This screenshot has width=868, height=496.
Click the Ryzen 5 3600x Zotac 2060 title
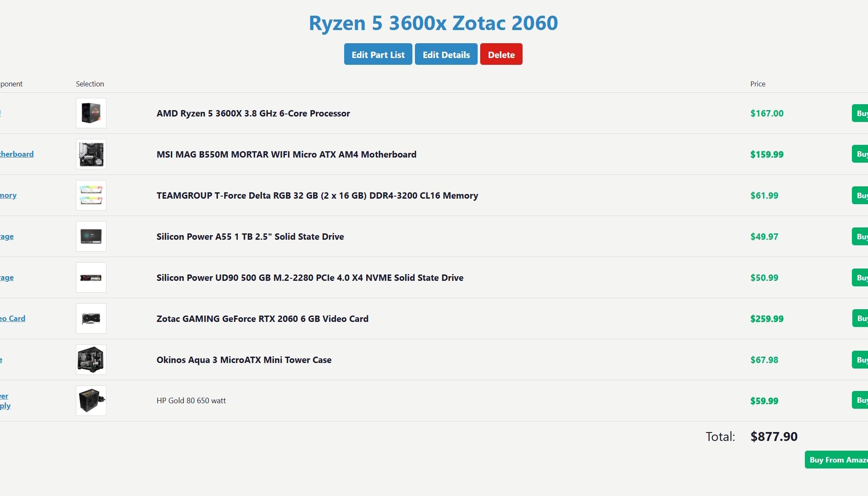pyautogui.click(x=433, y=23)
